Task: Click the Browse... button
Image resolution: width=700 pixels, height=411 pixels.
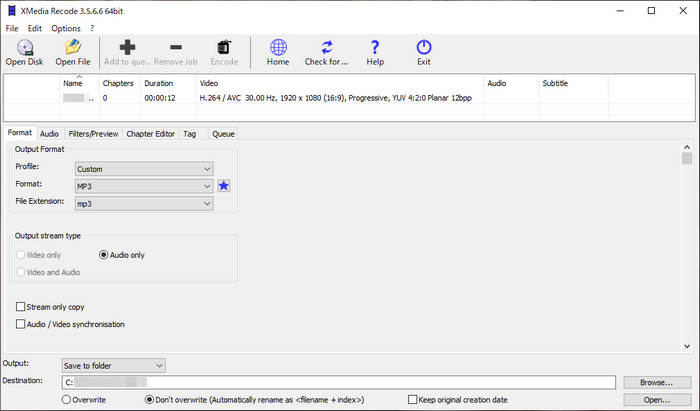Action: coord(656,382)
